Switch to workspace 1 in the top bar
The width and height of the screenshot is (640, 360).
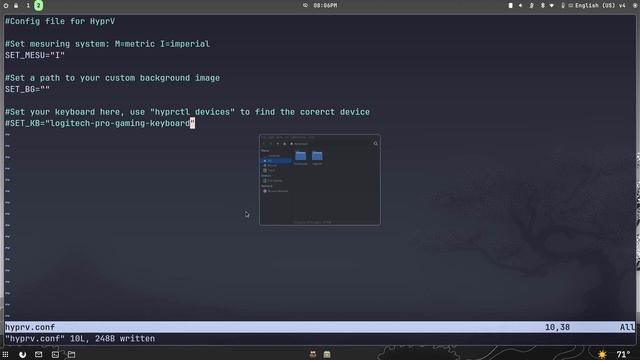[x=28, y=5]
